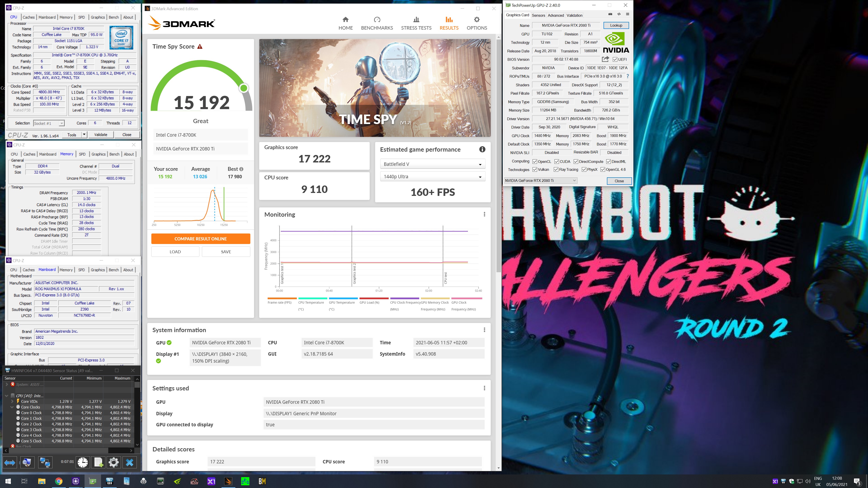The height and width of the screenshot is (488, 868).
Task: Open the 3DMark Home page icon
Action: (x=345, y=19)
